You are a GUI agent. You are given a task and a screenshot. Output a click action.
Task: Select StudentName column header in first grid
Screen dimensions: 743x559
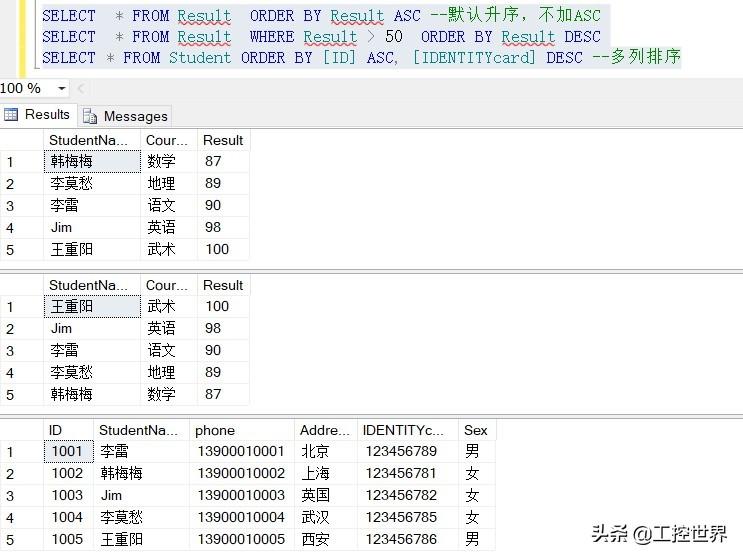(92, 140)
